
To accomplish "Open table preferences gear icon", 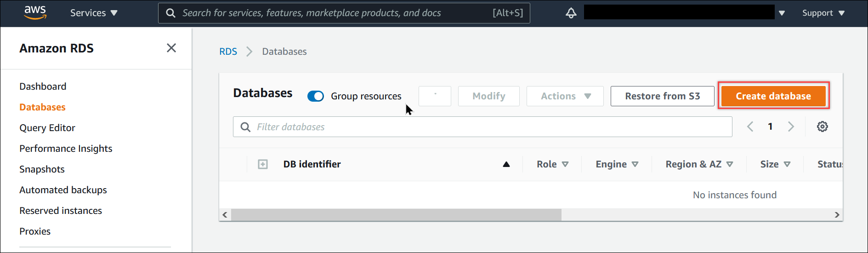I will coord(823,126).
